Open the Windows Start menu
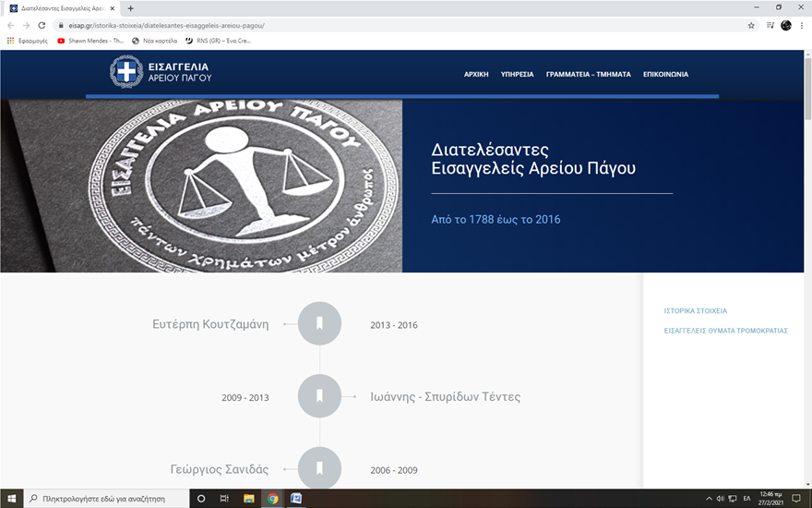Viewport: 812px width, 508px height. click(11, 499)
